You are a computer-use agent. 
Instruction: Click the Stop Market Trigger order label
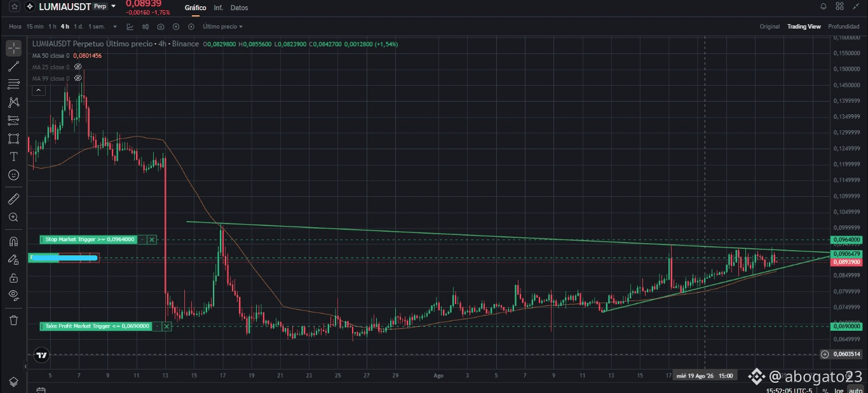pyautogui.click(x=90, y=239)
